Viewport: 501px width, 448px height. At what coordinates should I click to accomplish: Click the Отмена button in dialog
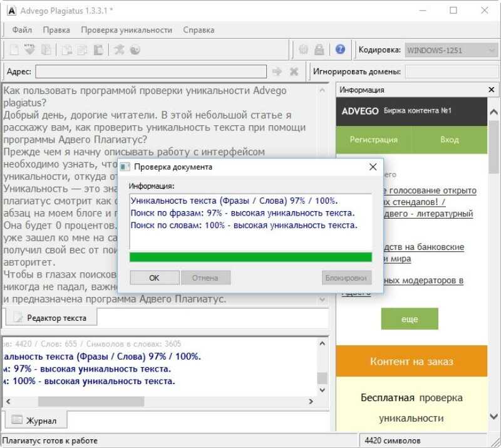205,278
